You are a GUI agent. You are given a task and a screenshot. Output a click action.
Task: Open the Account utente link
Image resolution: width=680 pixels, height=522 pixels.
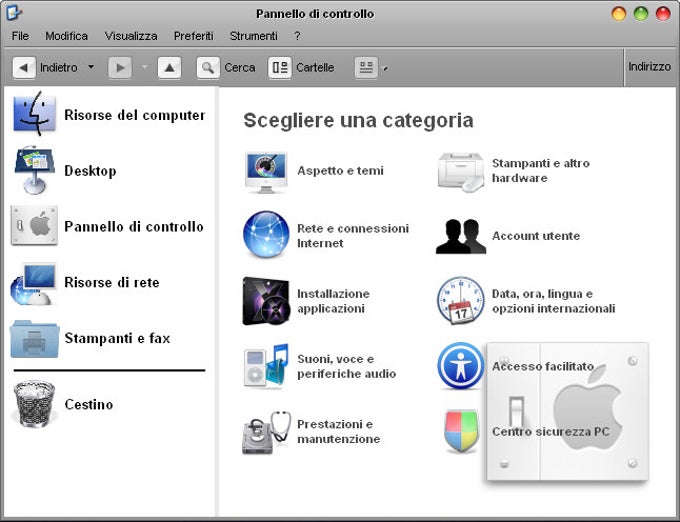coord(536,236)
